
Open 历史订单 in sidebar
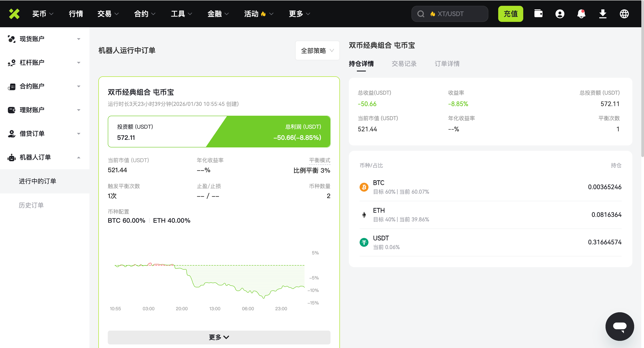click(31, 205)
